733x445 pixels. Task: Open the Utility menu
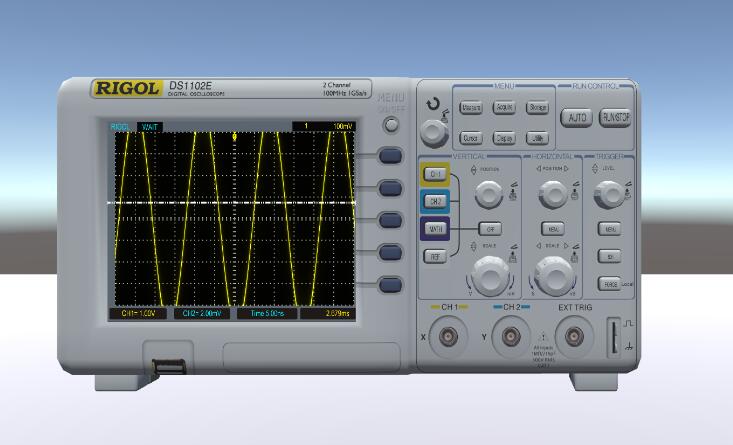537,138
